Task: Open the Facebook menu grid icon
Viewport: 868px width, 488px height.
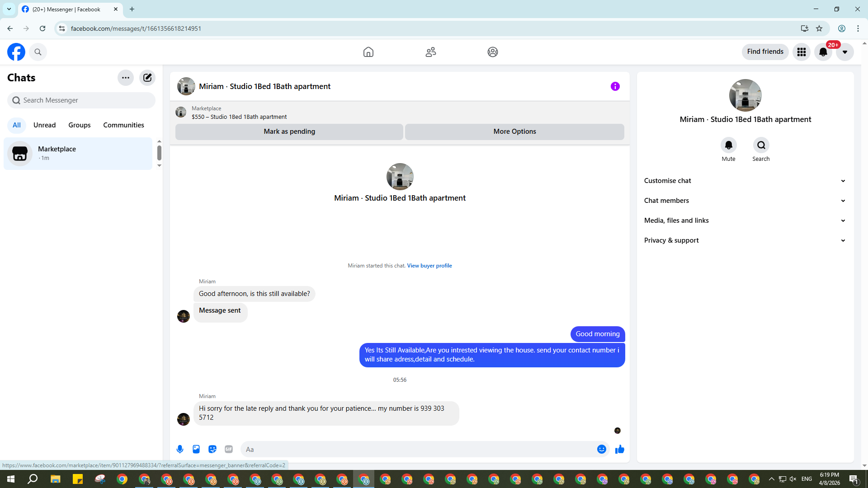Action: pyautogui.click(x=801, y=52)
